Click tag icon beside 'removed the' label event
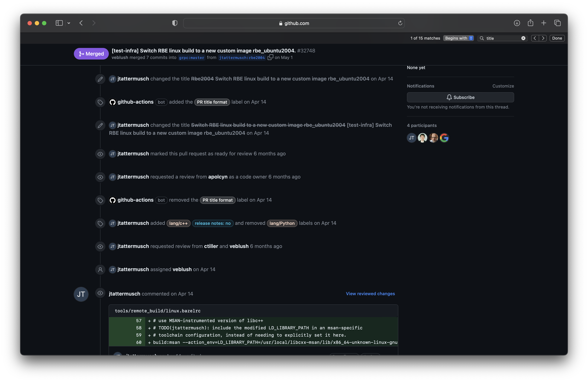This screenshot has height=382, width=588. click(x=100, y=200)
